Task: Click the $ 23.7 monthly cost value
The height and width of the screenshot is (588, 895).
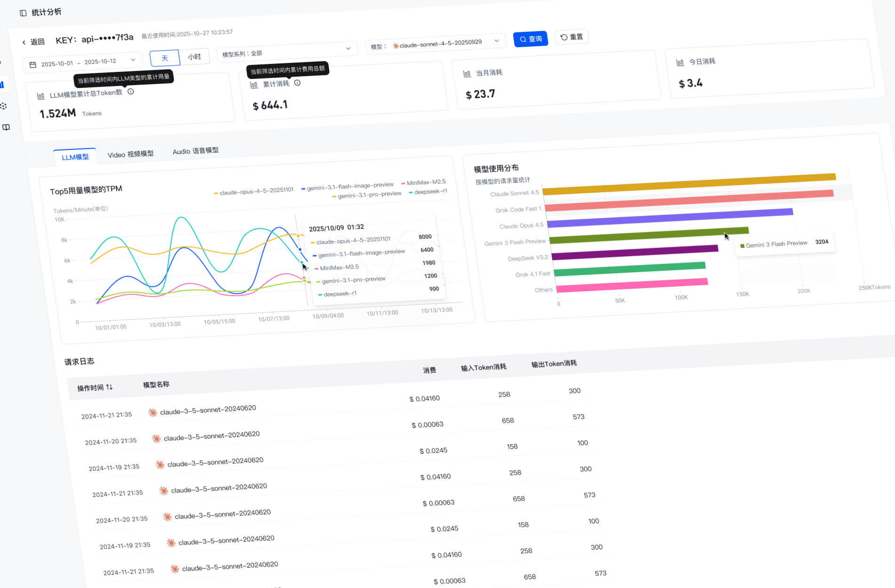Action: point(480,94)
